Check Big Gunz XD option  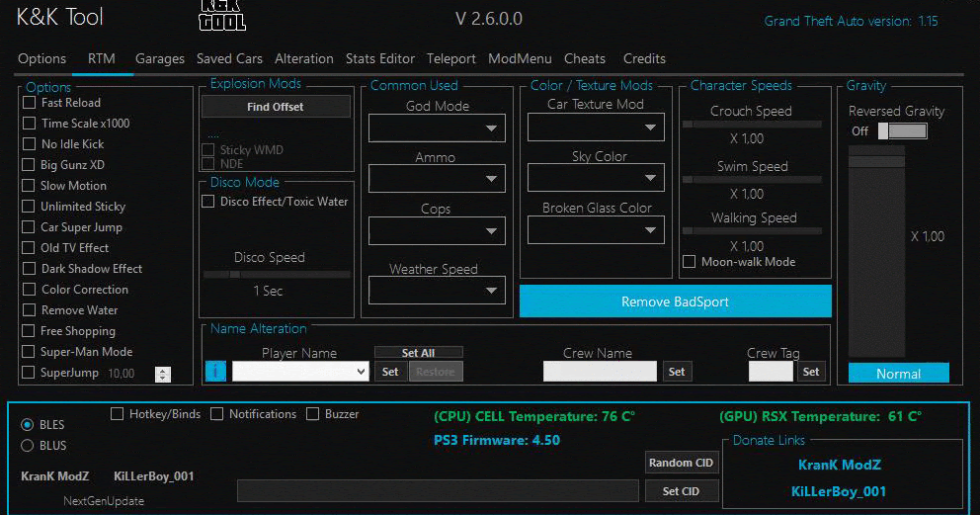point(28,164)
